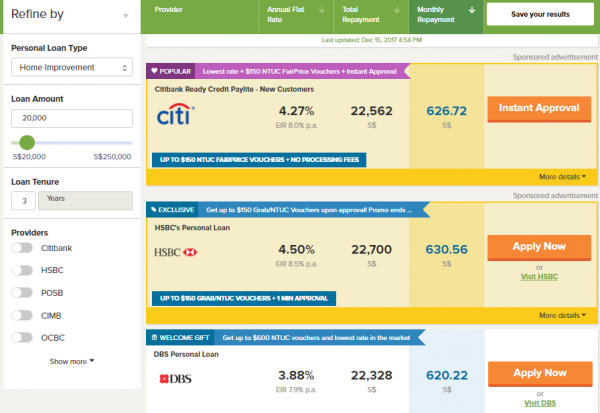The width and height of the screenshot is (600, 413).
Task: Open the Years tenure unit selector
Action: pos(85,200)
